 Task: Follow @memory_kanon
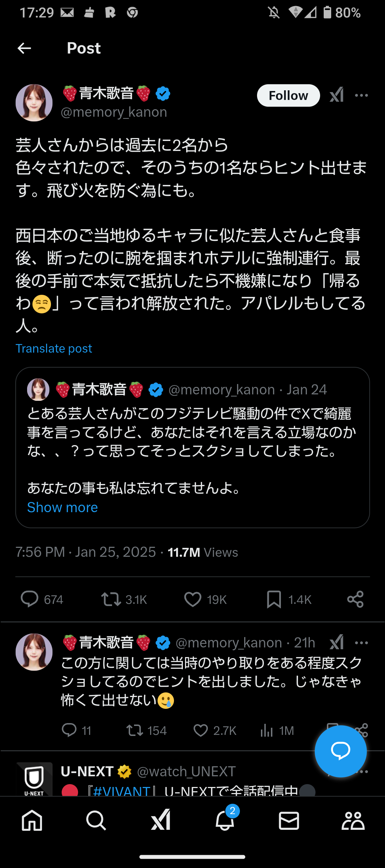tap(288, 96)
